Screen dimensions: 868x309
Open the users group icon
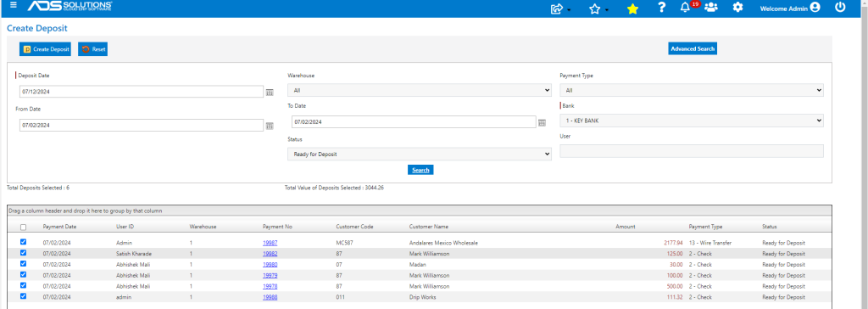tap(711, 8)
